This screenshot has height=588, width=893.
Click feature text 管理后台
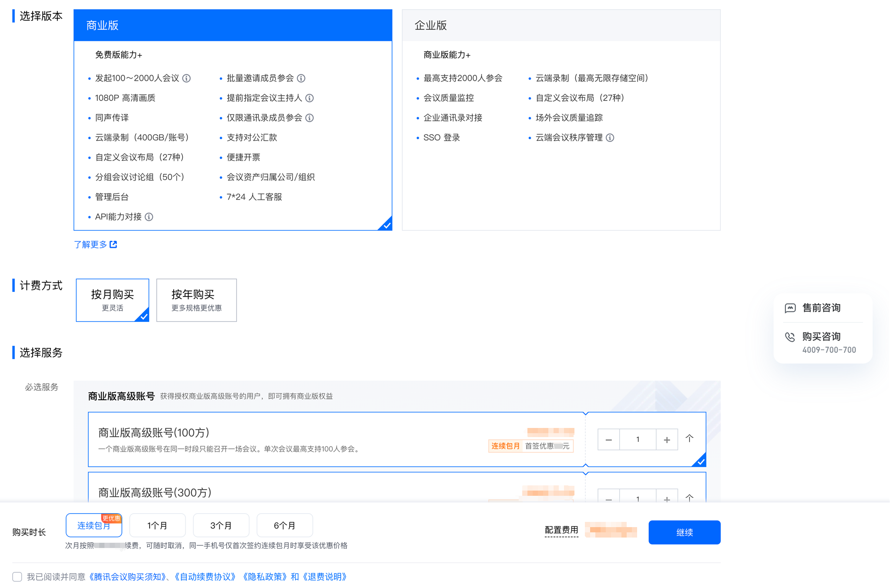click(x=112, y=197)
